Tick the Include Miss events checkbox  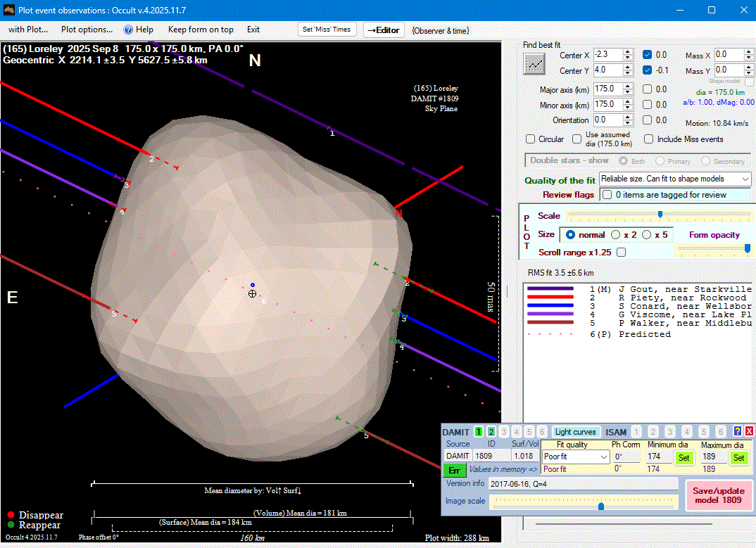pyautogui.click(x=649, y=139)
